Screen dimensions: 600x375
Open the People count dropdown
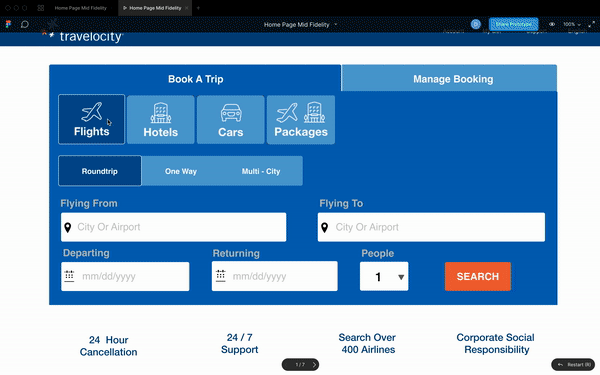[384, 276]
